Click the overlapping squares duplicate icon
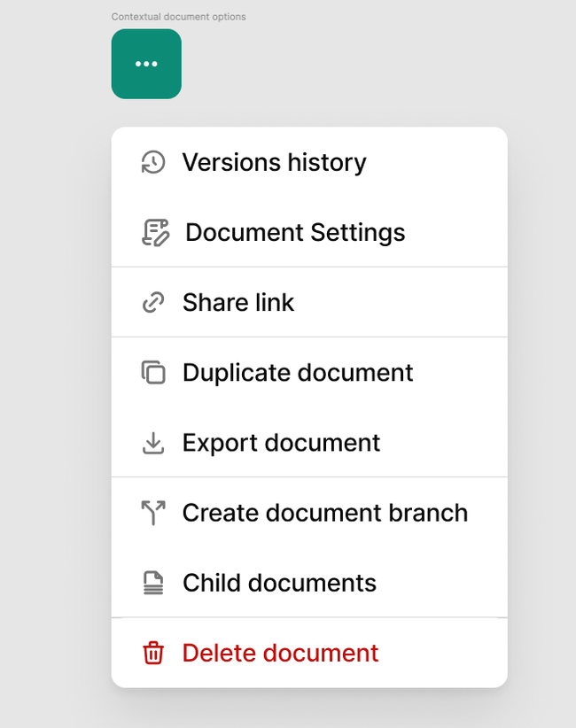The height and width of the screenshot is (728, 576). pyautogui.click(x=153, y=373)
